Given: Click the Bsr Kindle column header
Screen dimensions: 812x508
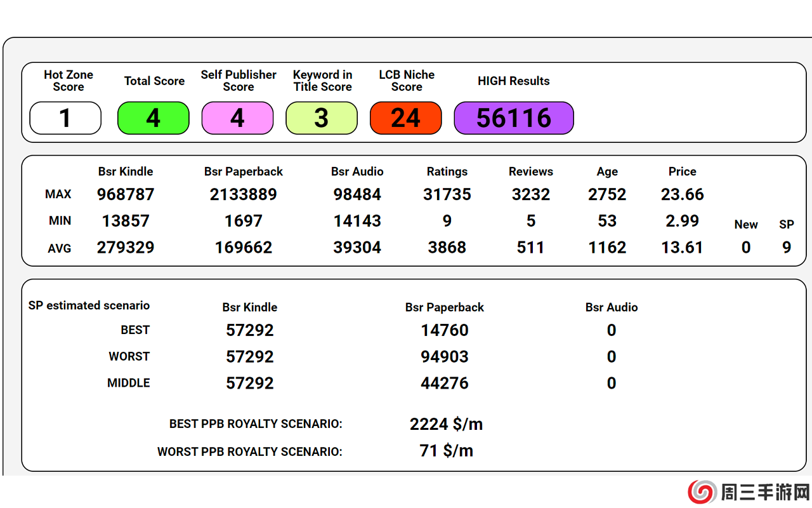Looking at the screenshot, I should point(126,171).
